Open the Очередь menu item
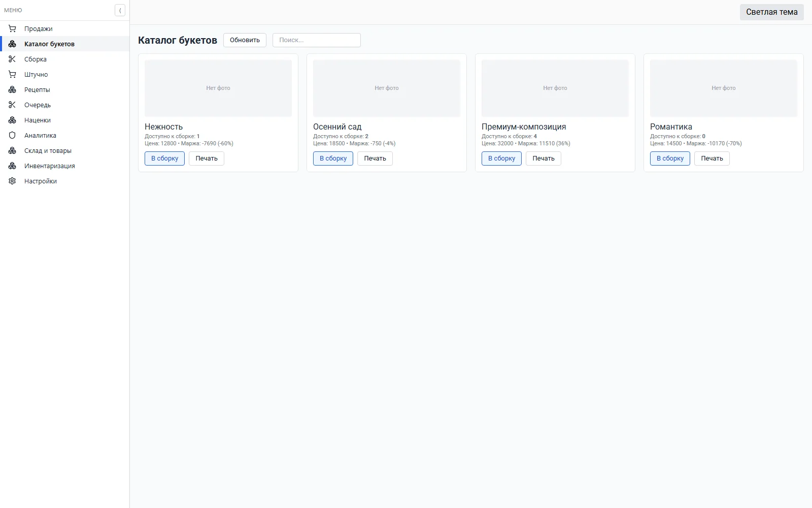 [65, 105]
